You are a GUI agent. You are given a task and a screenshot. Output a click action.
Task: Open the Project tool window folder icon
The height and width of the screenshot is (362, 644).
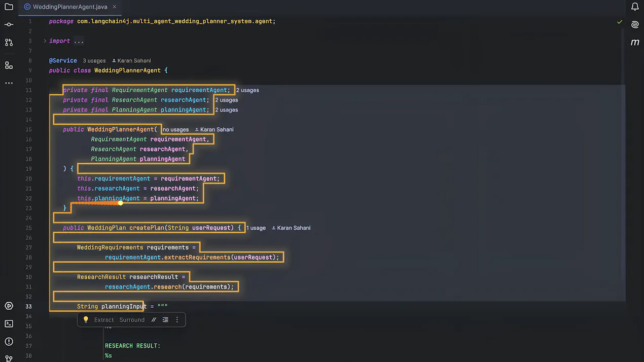click(9, 7)
